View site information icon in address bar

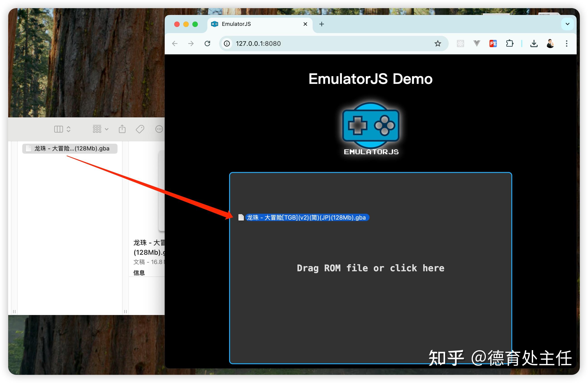coord(227,44)
